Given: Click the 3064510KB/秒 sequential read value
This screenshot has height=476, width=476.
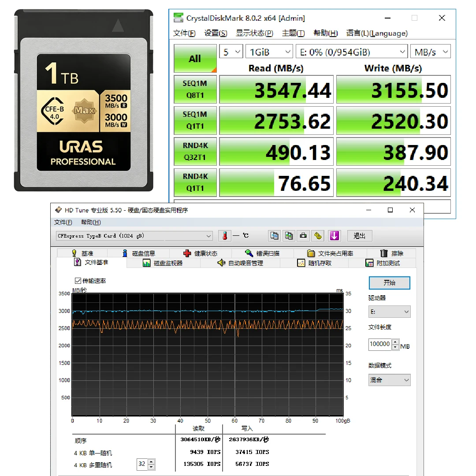Looking at the screenshot, I should pos(201,439).
